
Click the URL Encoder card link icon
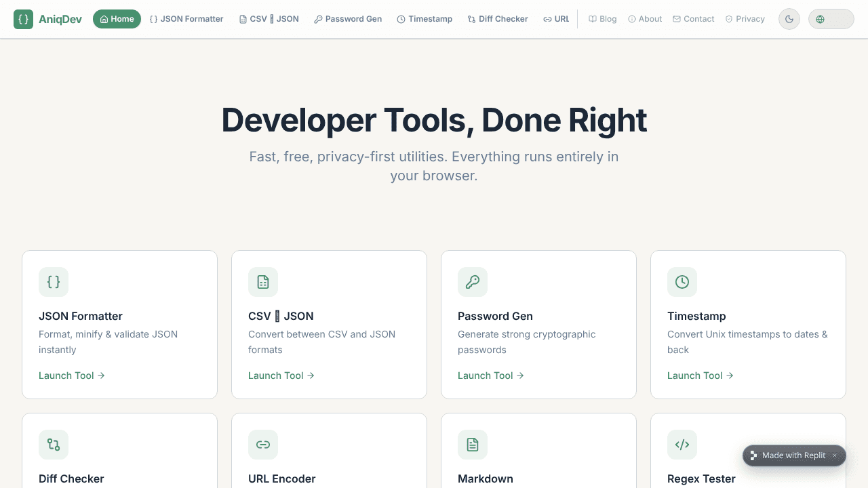(263, 445)
